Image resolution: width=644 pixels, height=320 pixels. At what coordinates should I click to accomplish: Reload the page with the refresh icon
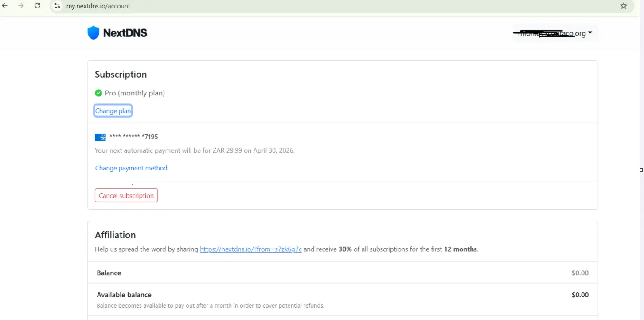pos(38,6)
